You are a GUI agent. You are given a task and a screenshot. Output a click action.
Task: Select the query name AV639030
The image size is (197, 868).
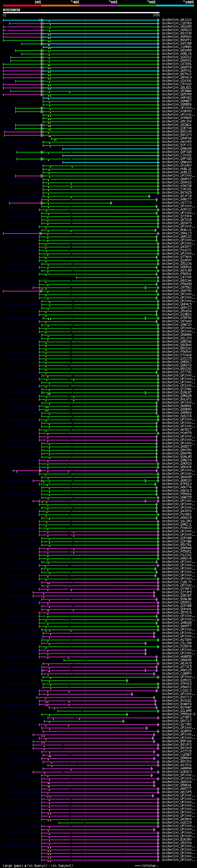[11, 10]
